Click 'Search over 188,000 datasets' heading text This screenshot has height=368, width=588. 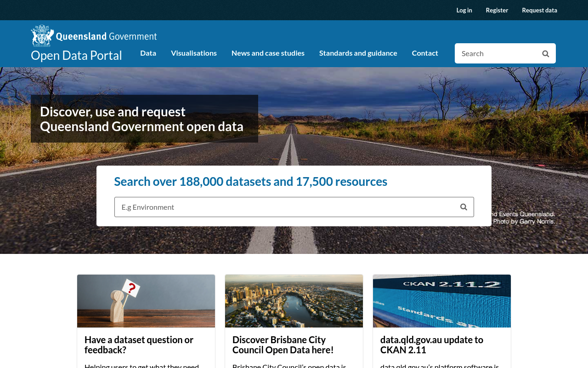tap(250, 181)
